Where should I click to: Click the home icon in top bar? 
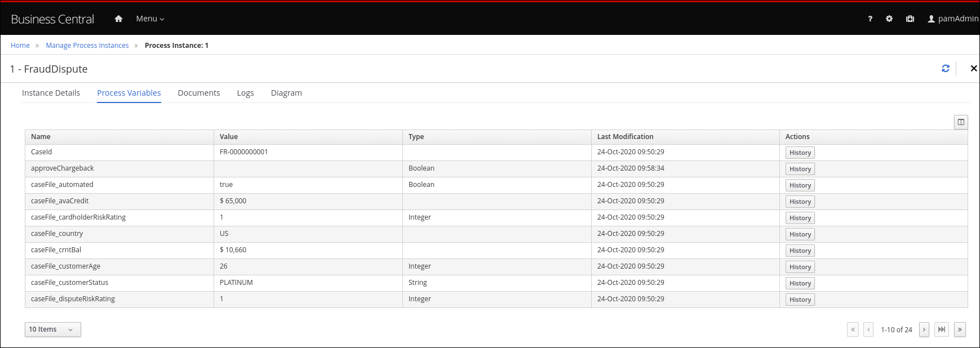pyautogui.click(x=118, y=19)
